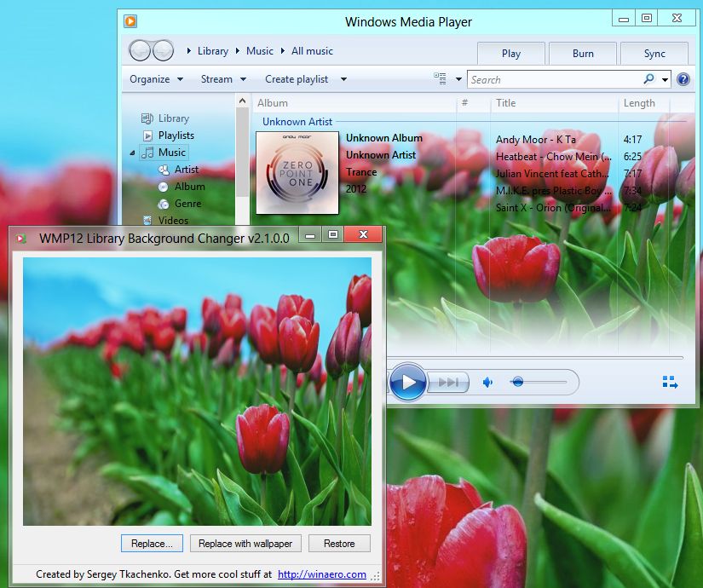Open the View options icon in the toolbar
The image size is (703, 588).
tap(440, 79)
